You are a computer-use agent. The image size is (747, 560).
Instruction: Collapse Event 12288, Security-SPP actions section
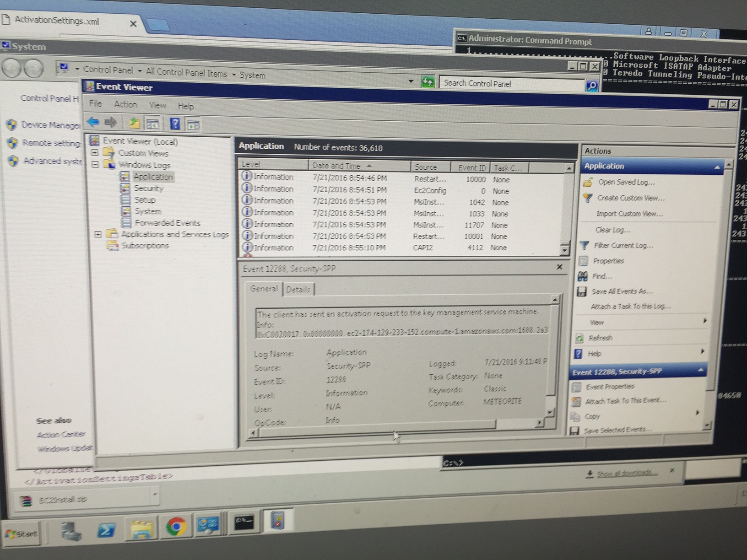pos(700,370)
